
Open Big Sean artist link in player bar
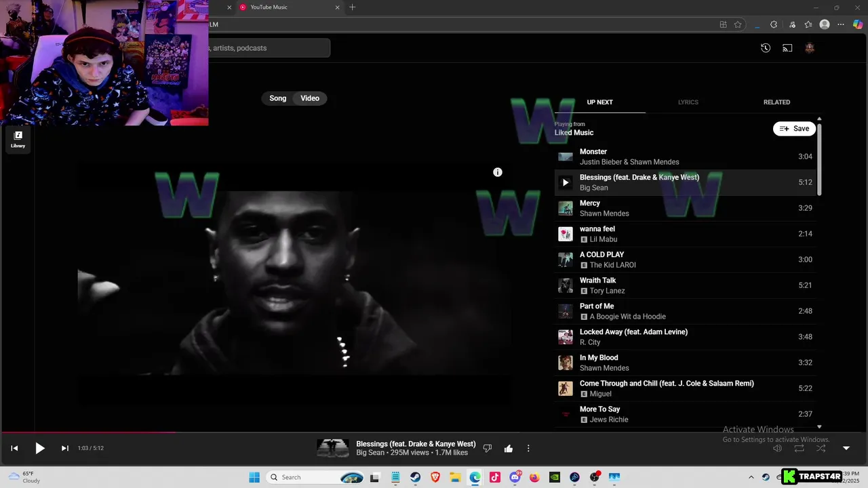coord(371,453)
